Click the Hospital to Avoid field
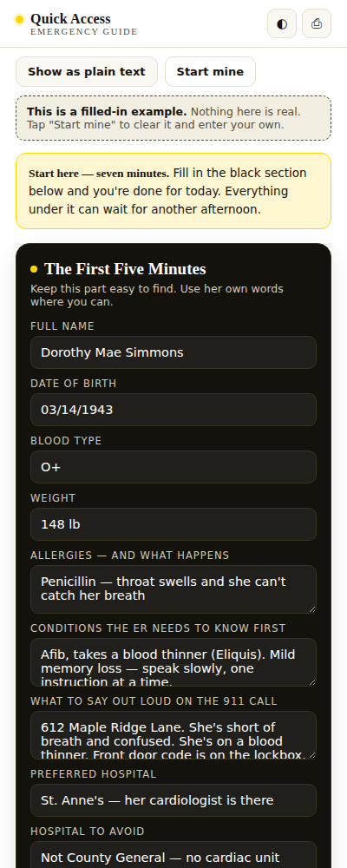Image resolution: width=347 pixels, height=868 pixels. tap(173, 856)
